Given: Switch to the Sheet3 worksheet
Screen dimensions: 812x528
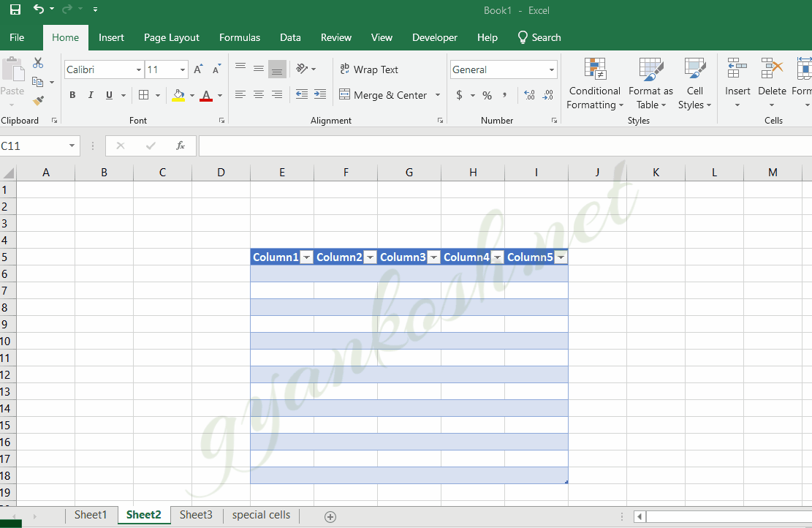Looking at the screenshot, I should click(x=195, y=515).
